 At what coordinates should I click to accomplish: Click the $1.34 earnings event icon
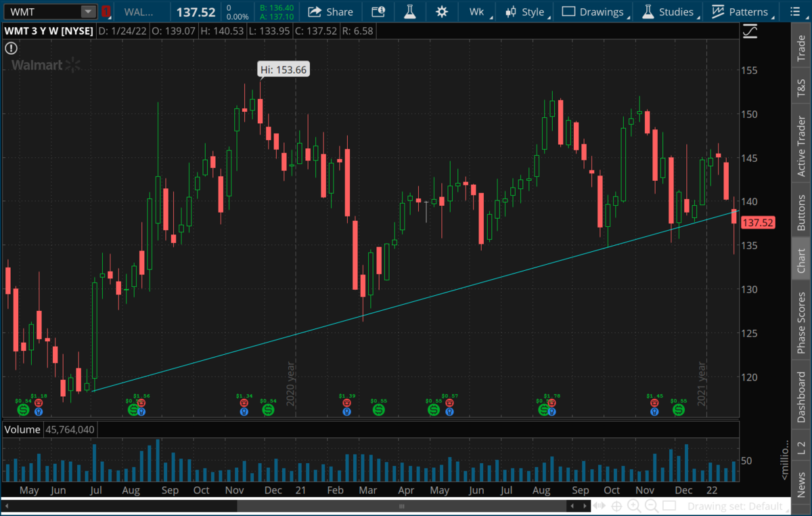(244, 402)
